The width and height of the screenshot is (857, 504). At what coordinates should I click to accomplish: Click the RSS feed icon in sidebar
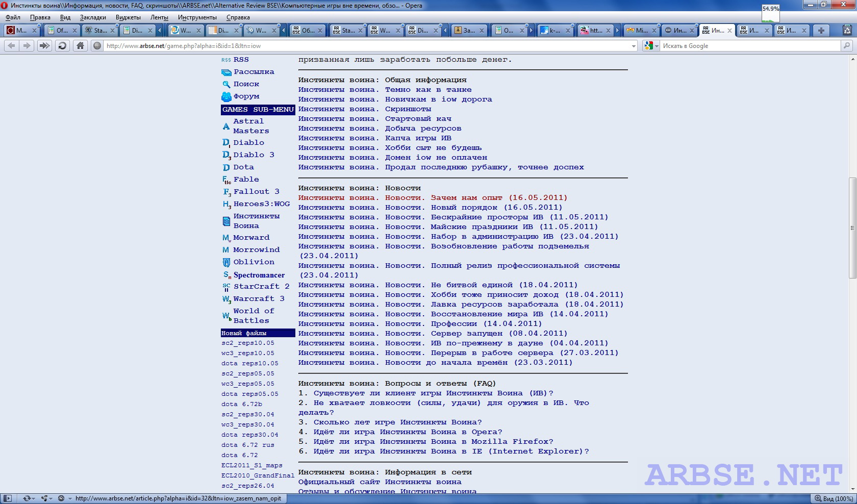point(226,60)
